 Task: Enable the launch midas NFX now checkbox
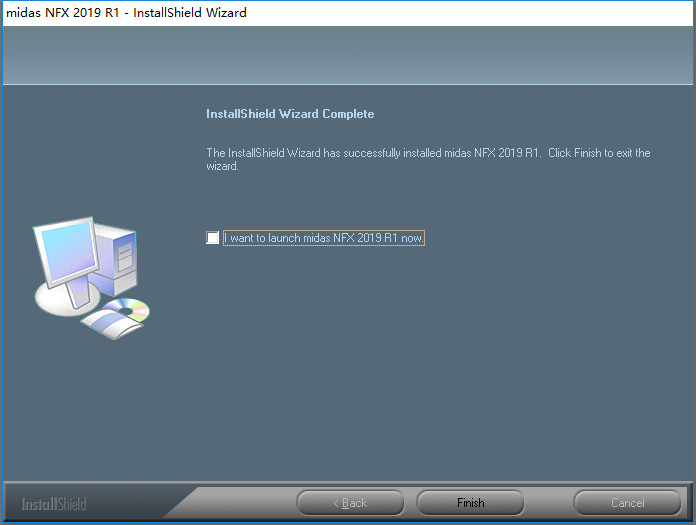(213, 238)
